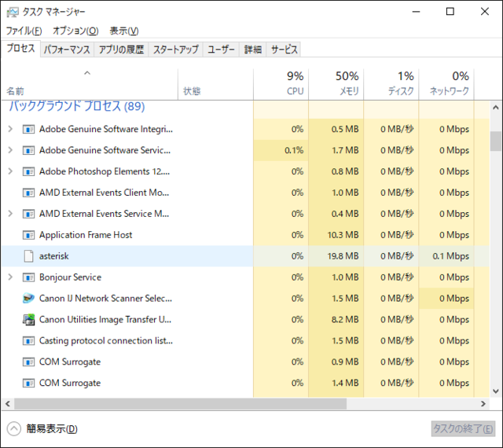Image resolution: width=503 pixels, height=448 pixels.
Task: Switch to the パフォーマンス tab
Action: pyautogui.click(x=67, y=50)
